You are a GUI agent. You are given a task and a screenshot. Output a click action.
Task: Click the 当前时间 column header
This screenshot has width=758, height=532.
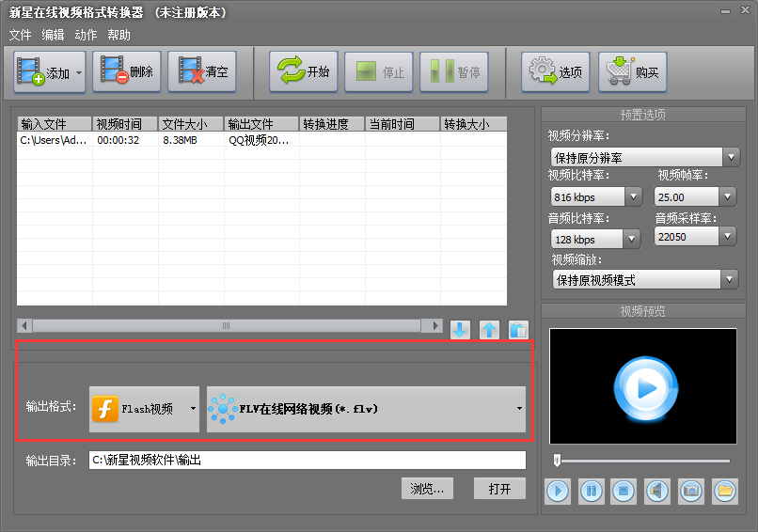coord(403,124)
